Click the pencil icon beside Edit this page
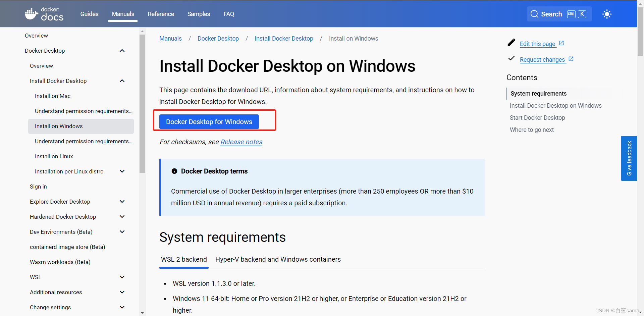The image size is (644, 316). [511, 42]
